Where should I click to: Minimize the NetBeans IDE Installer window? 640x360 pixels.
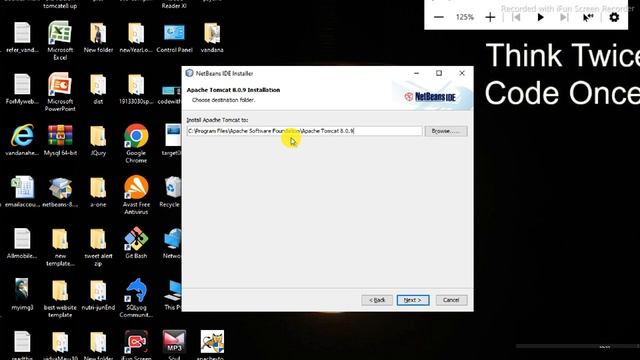click(x=416, y=73)
